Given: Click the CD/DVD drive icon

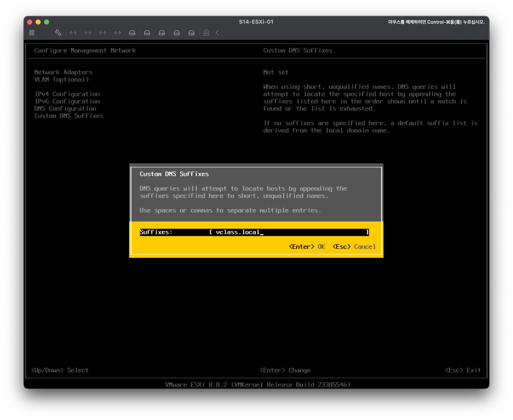Looking at the screenshot, I should click(206, 33).
